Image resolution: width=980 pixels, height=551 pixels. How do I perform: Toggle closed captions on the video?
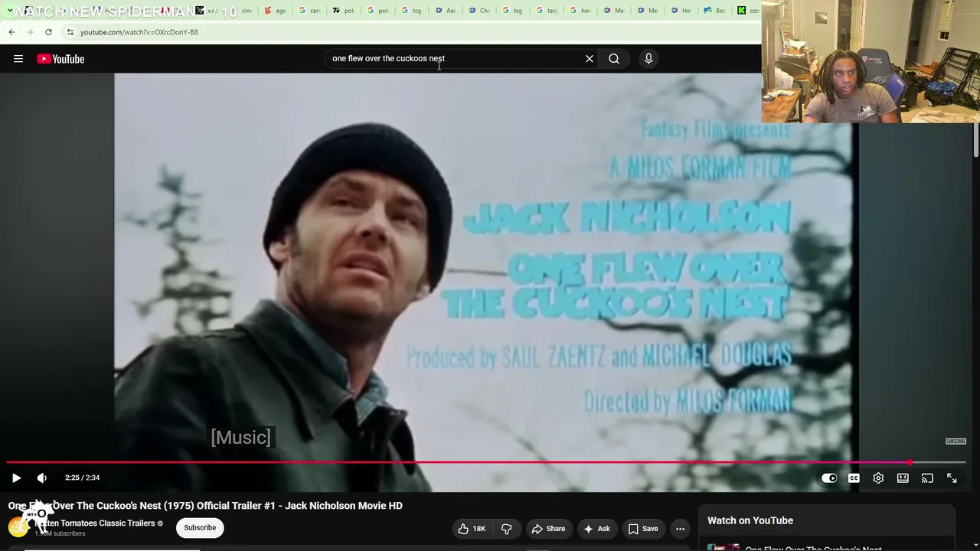pyautogui.click(x=854, y=478)
